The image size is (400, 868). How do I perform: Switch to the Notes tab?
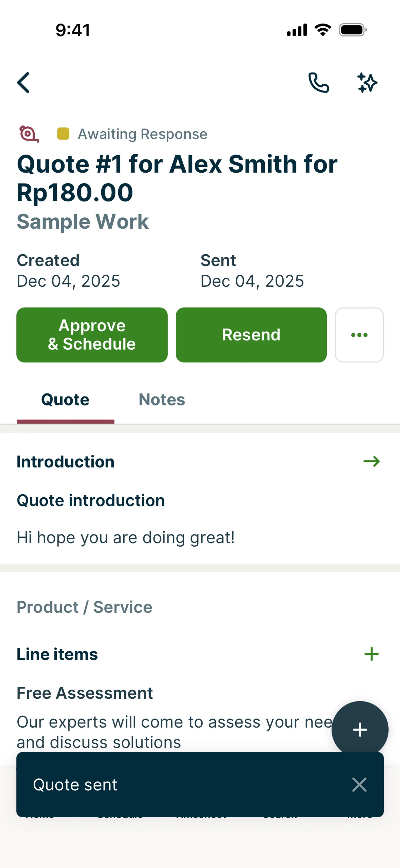(x=162, y=400)
